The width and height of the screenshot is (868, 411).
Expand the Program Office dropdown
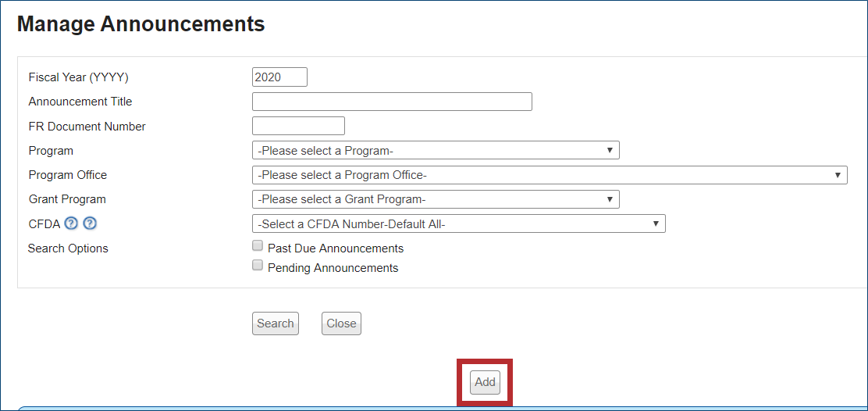point(550,175)
